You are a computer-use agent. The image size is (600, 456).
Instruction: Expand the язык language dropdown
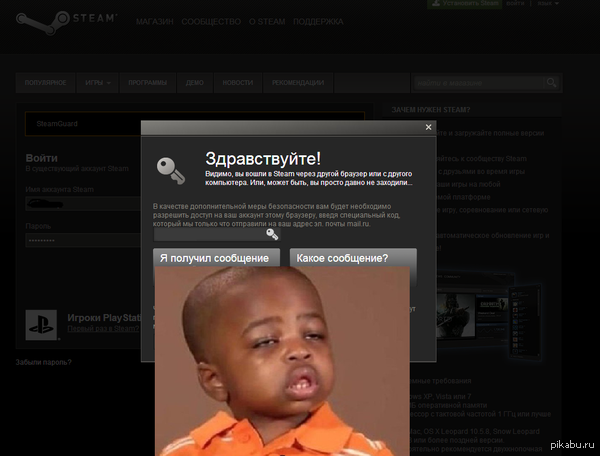click(548, 3)
